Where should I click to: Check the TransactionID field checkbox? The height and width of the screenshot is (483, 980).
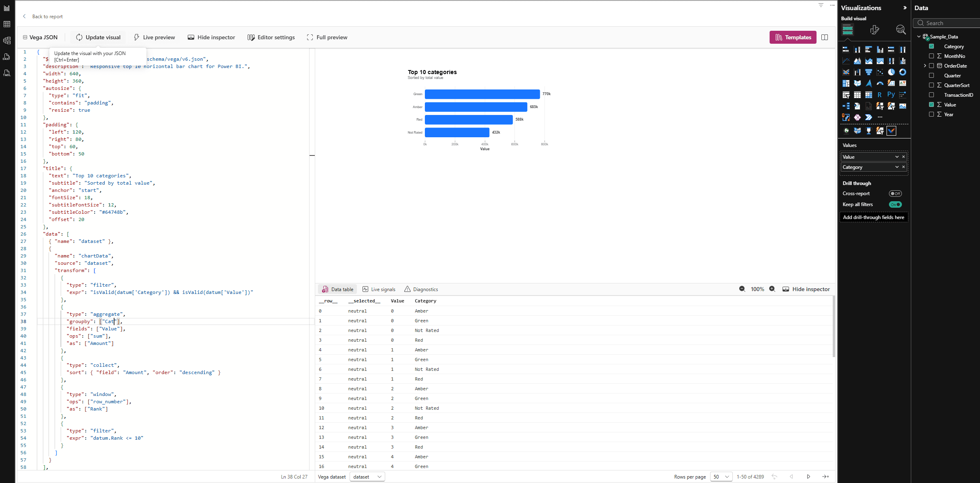(931, 95)
